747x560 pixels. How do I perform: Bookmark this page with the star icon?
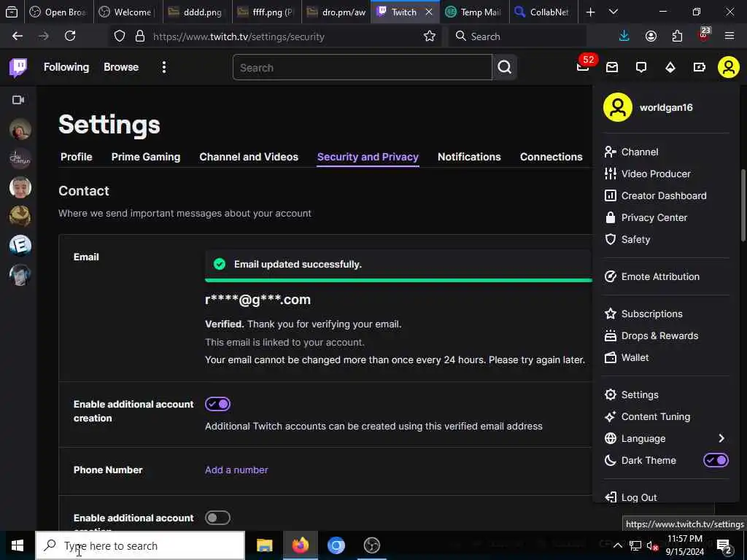pyautogui.click(x=429, y=36)
